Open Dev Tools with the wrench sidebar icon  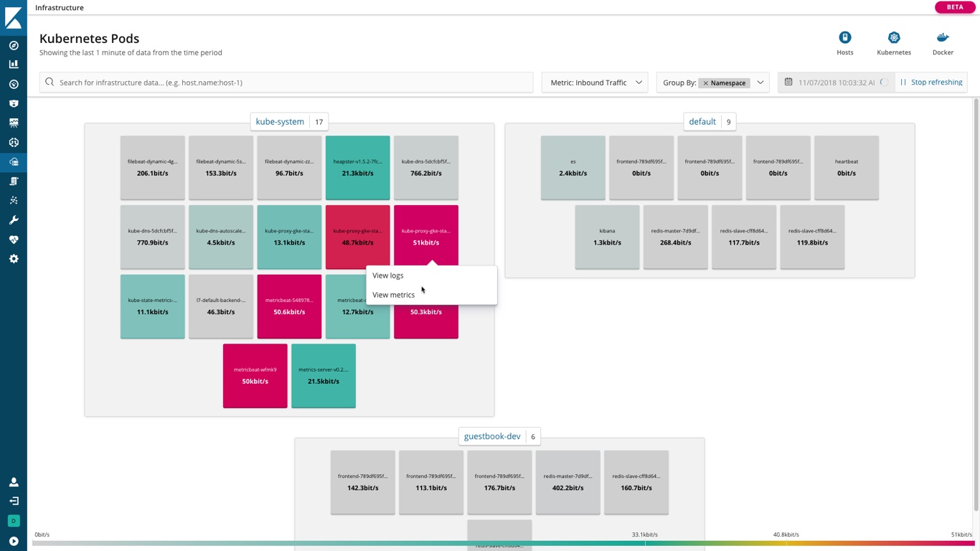coord(14,220)
